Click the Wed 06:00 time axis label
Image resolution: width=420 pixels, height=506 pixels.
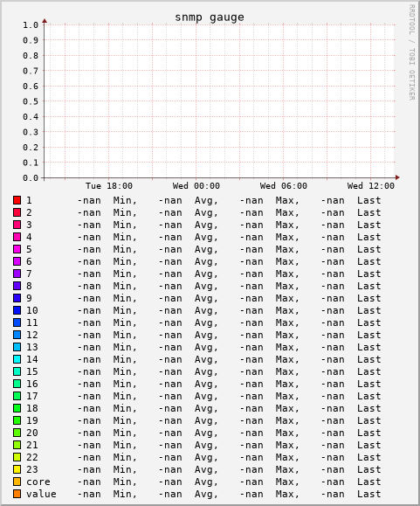coord(284,186)
